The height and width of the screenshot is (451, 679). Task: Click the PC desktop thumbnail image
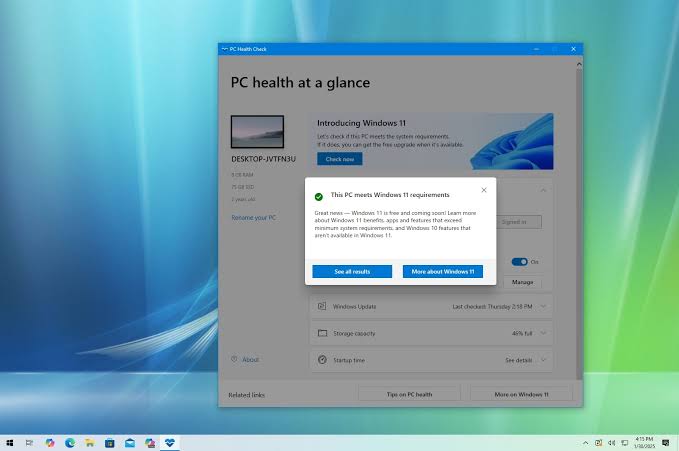pos(257,132)
